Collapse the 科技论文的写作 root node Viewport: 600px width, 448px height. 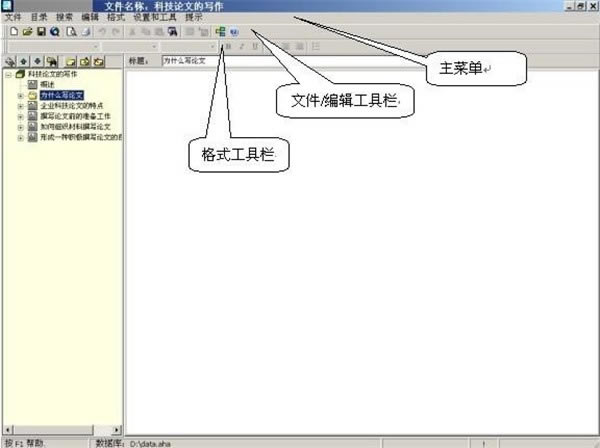8,74
